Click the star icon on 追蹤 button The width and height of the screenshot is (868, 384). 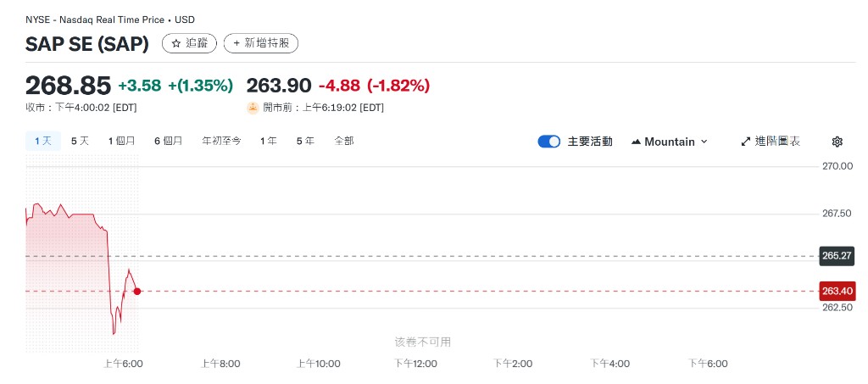175,43
